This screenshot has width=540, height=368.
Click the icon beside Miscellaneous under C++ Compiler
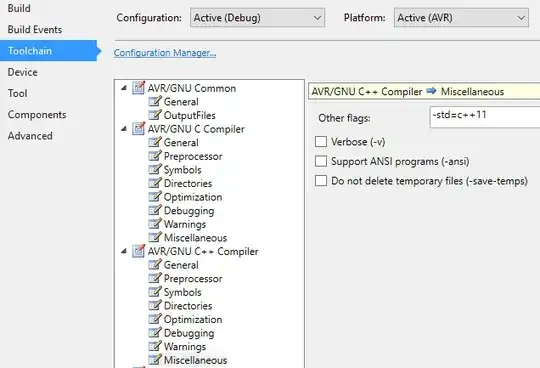pyautogui.click(x=155, y=359)
